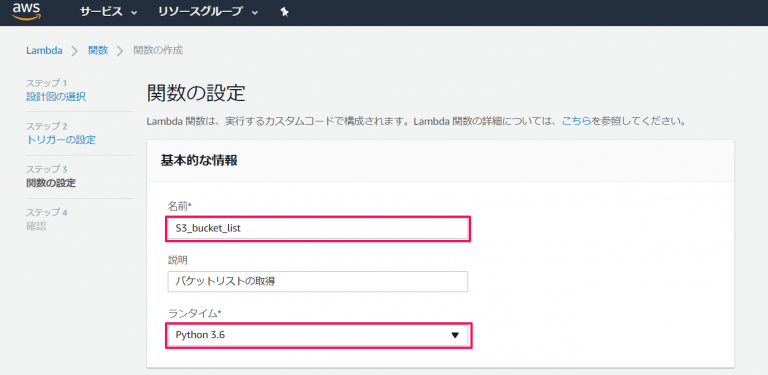The width and height of the screenshot is (768, 375).
Task: Click the ステップ 4 label
Action: (x=47, y=212)
